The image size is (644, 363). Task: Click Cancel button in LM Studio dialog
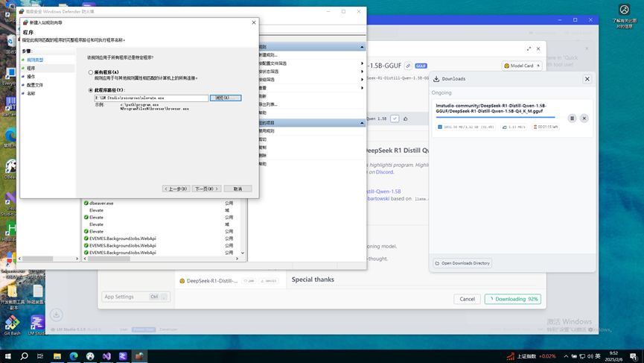click(467, 300)
